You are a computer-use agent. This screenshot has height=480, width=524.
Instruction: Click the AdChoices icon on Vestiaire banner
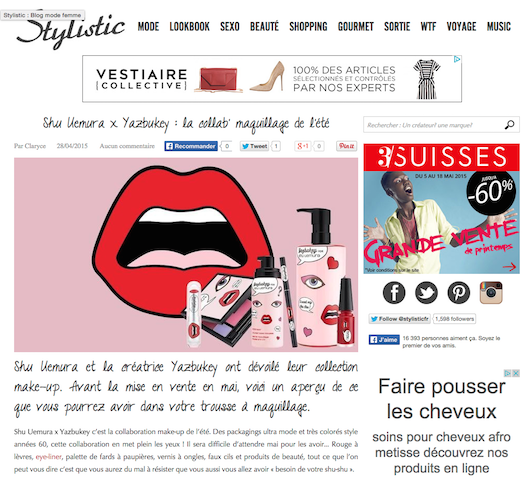457,59
